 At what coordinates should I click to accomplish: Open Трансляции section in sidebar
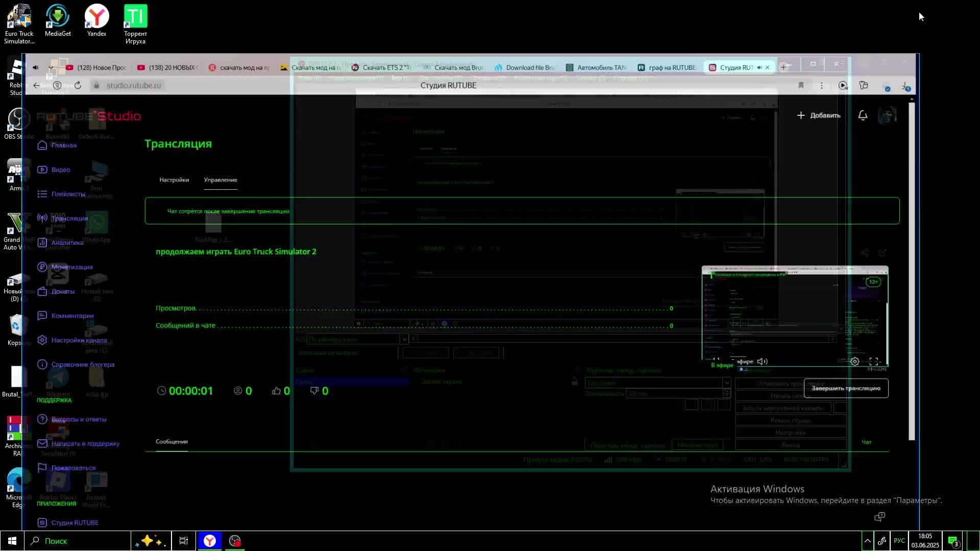[x=62, y=218]
